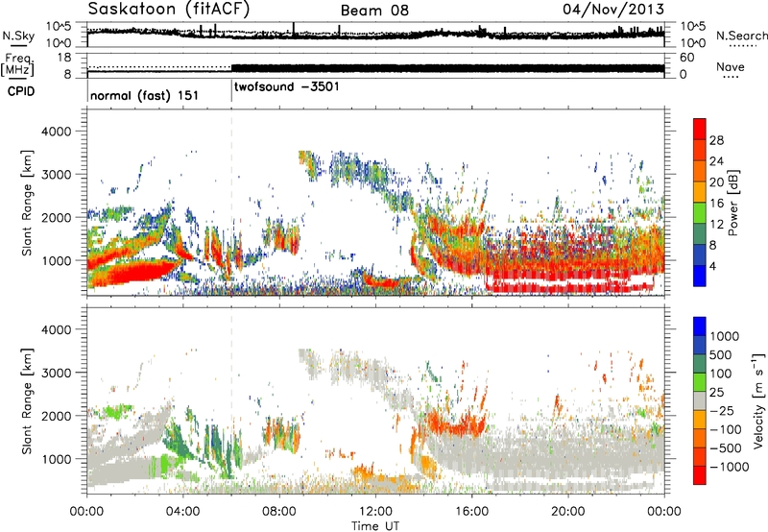Click the '1000' value on Velocity scale
This screenshot has height=532, width=768.
(725, 336)
